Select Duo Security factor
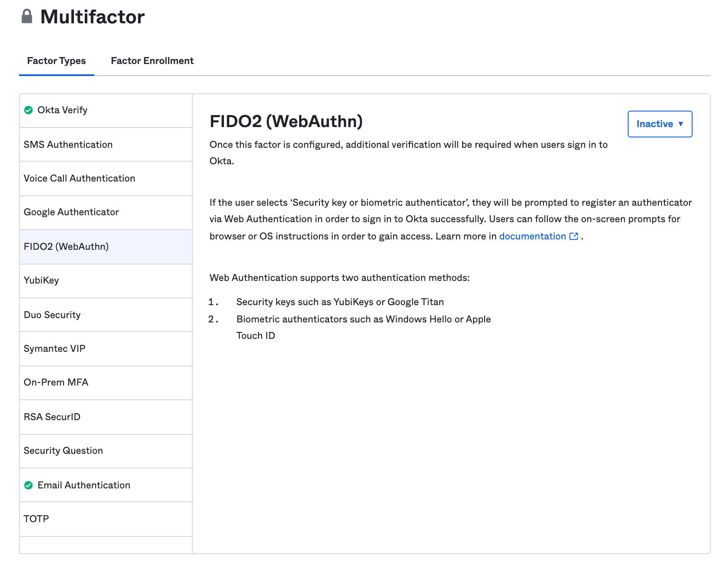 coord(52,315)
